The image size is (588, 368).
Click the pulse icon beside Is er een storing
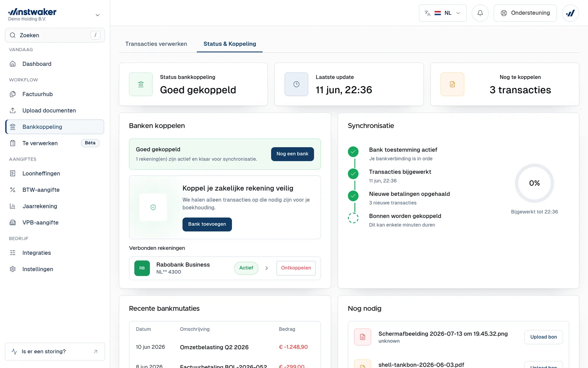[x=14, y=351]
